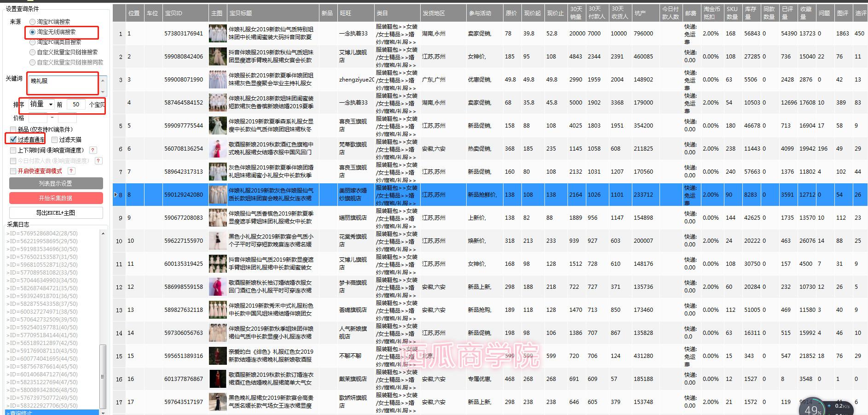Click shop name 梦卡薇旗舰店

pos(353,286)
